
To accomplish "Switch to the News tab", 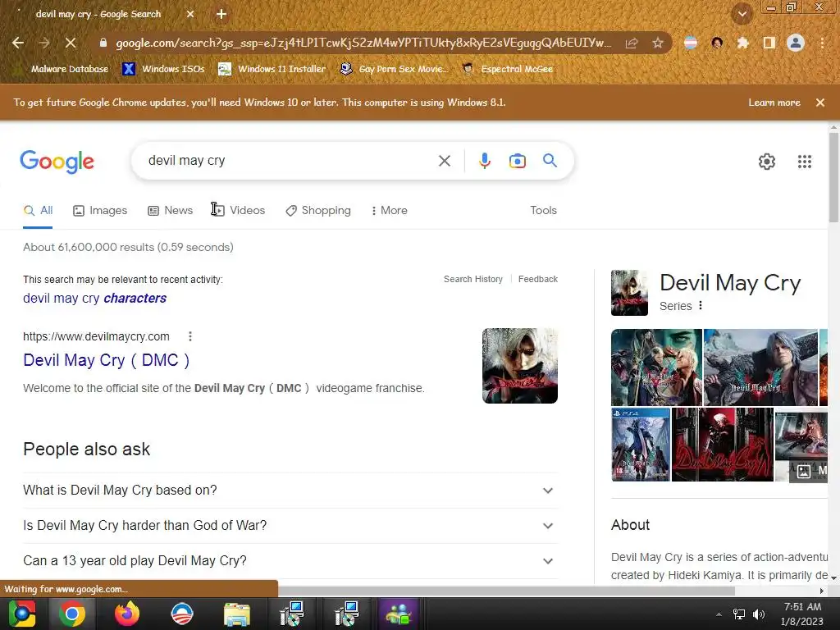I will pyautogui.click(x=171, y=211).
